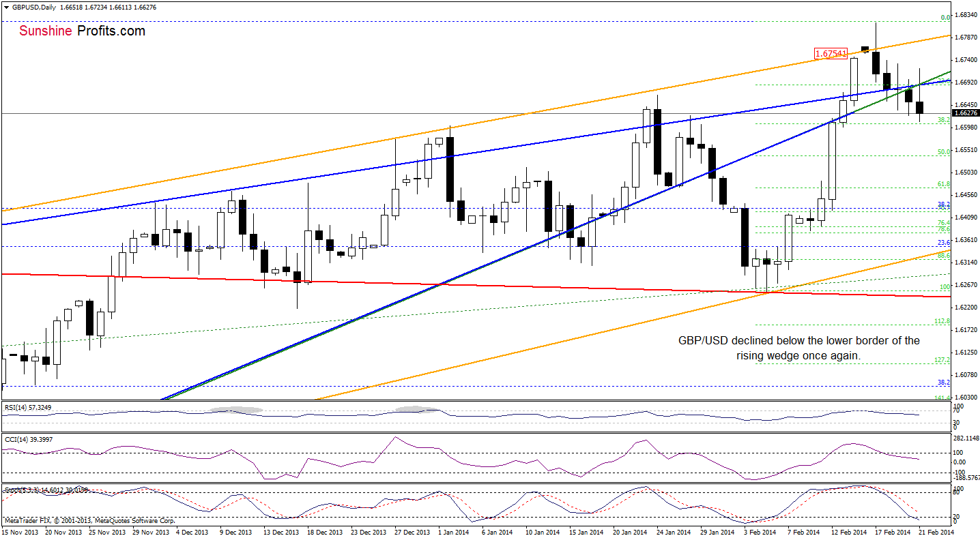The image size is (980, 538).
Task: Click the 1.63140 price axis label
Action: (x=967, y=263)
